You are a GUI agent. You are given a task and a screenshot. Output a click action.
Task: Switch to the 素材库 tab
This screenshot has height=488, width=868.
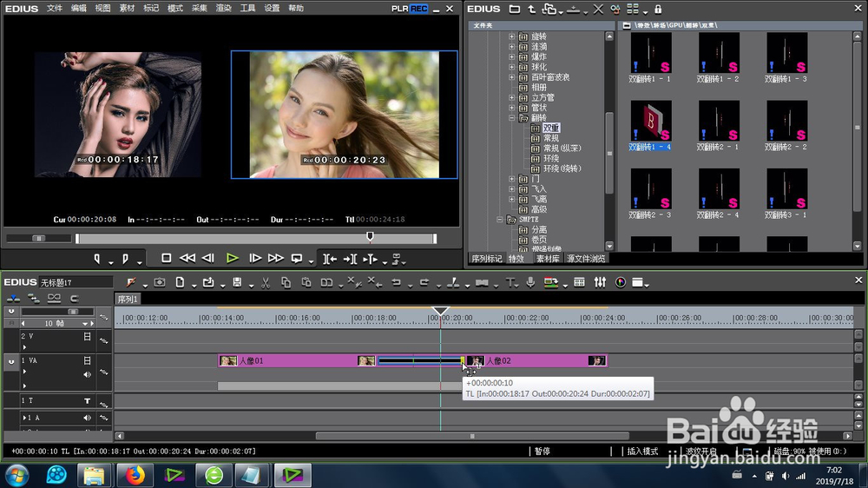point(548,259)
